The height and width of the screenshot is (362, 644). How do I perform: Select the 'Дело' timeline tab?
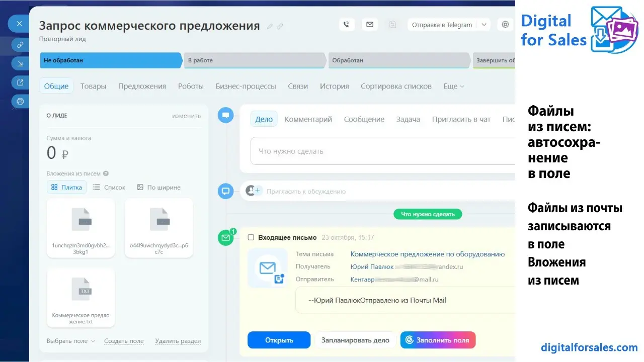click(264, 119)
